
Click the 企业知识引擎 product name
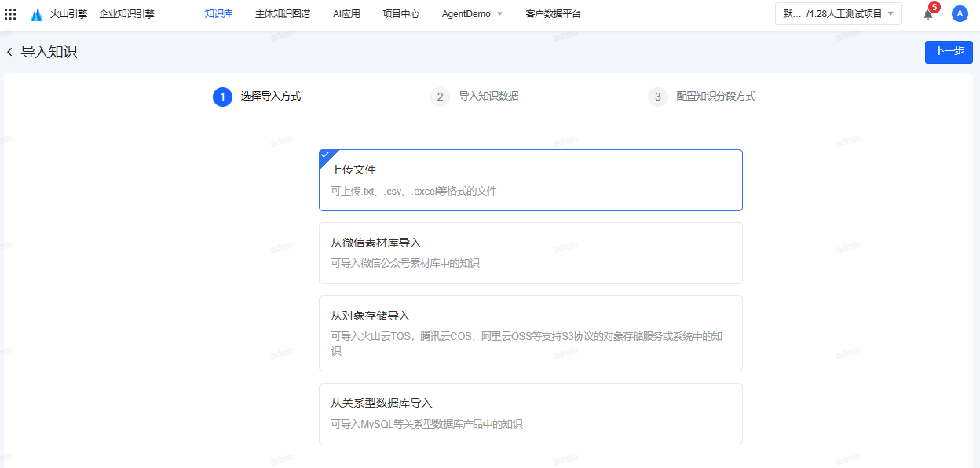pos(126,14)
